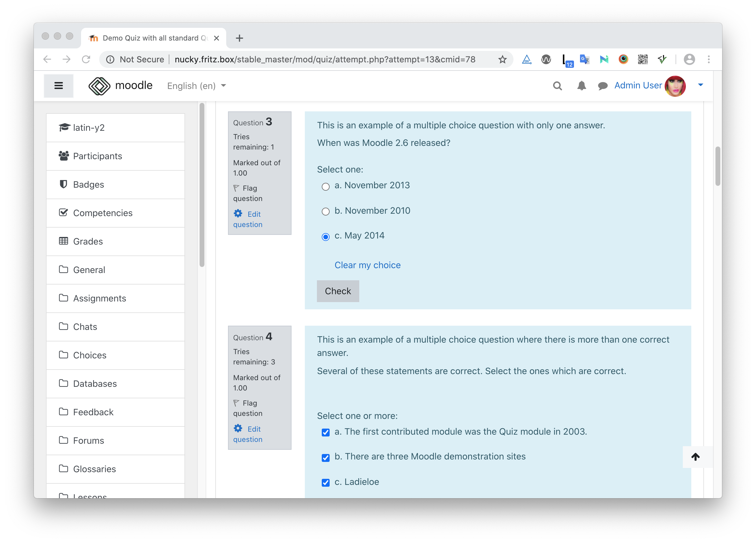Click Flag question text for Question 3

(248, 193)
